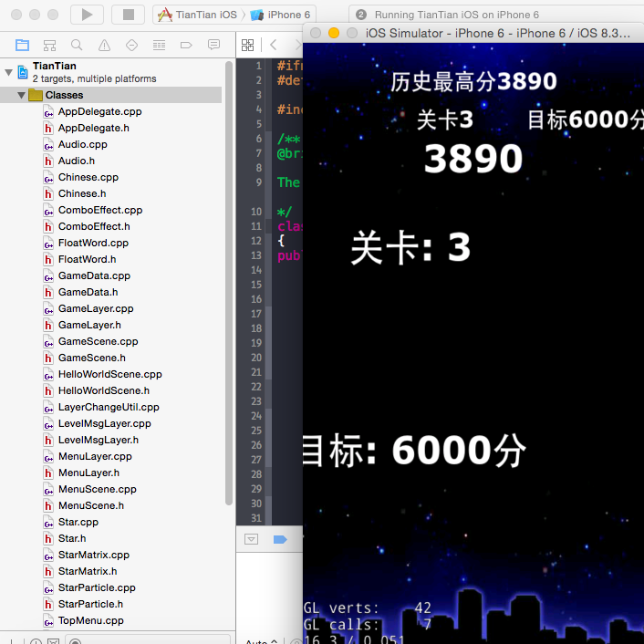Open GameLayer.h
Viewport: 644px width, 644px height.
coord(89,326)
